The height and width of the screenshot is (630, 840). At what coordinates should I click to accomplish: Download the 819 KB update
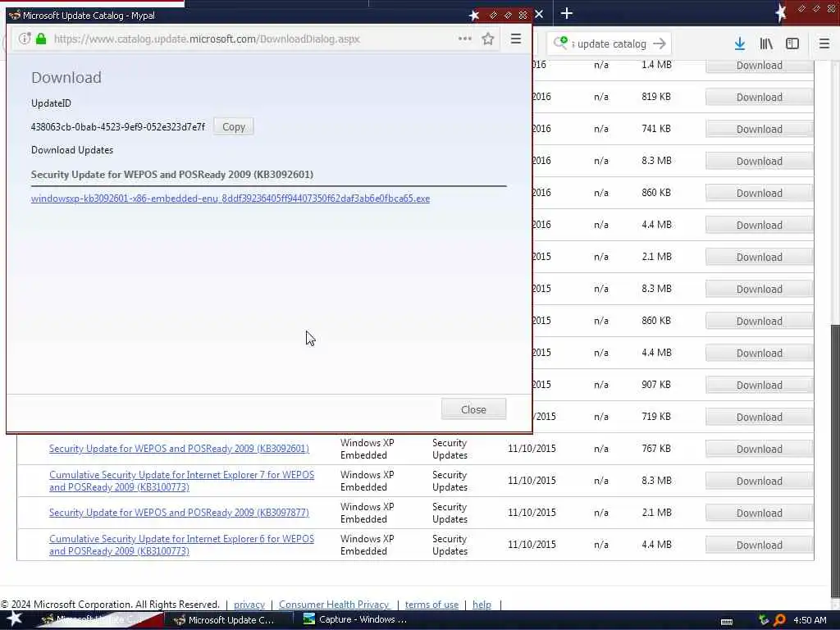(x=759, y=97)
